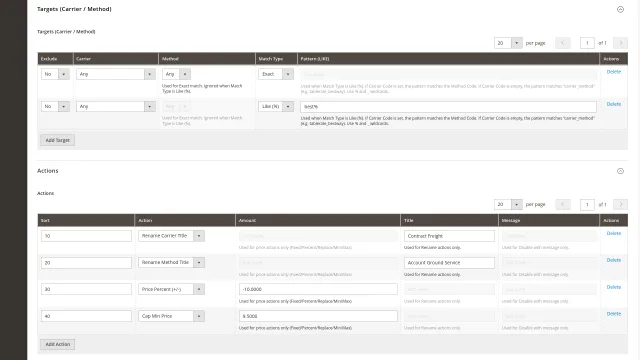Screen dimensions: 640x360
Task: Click the Add Target button
Action: 58,140
